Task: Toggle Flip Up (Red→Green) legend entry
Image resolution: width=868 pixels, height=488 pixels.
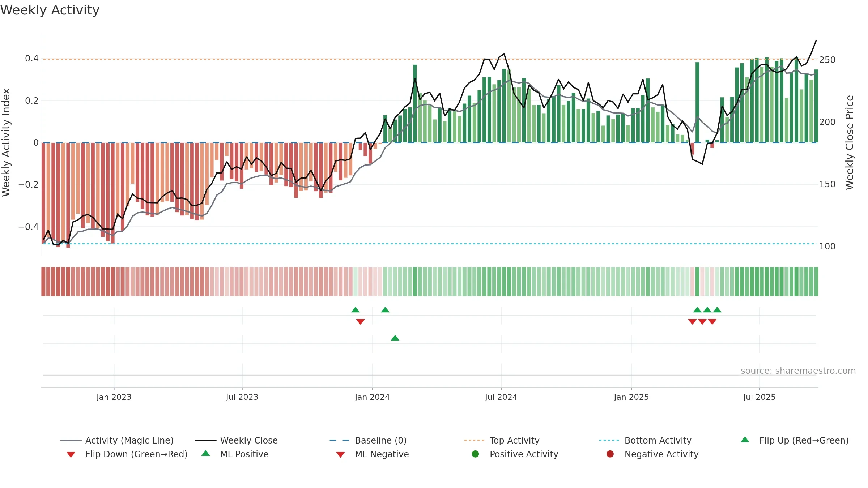Action: point(795,440)
